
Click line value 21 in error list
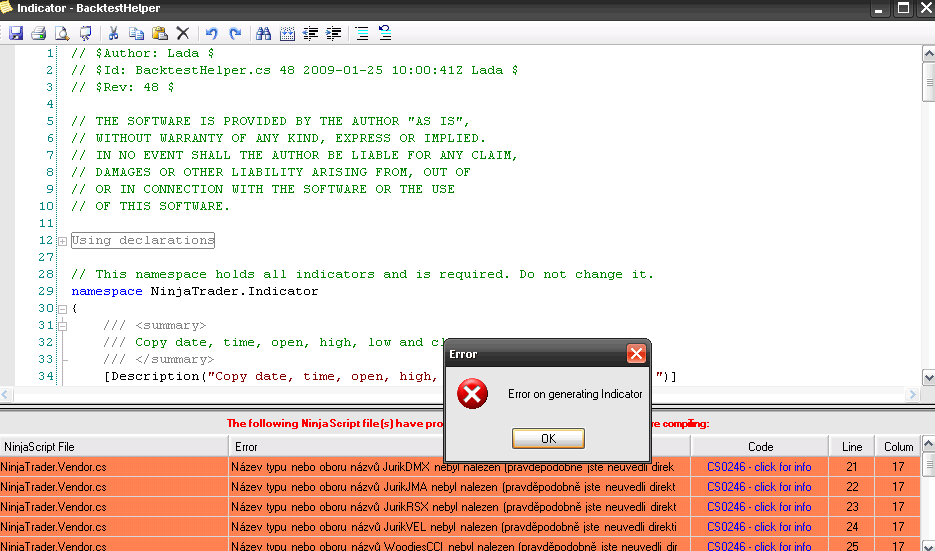click(852, 467)
